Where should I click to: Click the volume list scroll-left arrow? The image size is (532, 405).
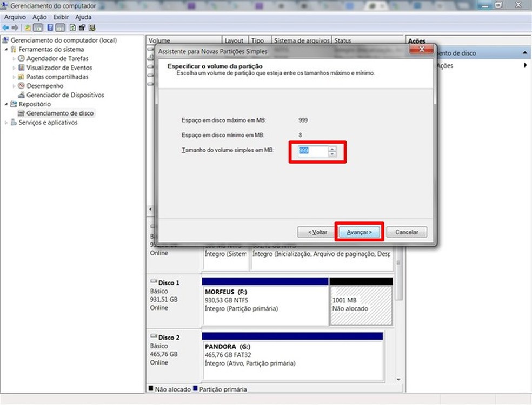pyautogui.click(x=151, y=209)
